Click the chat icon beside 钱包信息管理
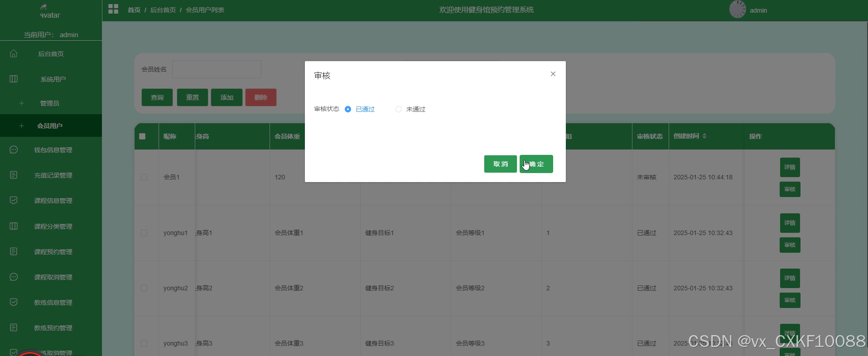 (14, 149)
